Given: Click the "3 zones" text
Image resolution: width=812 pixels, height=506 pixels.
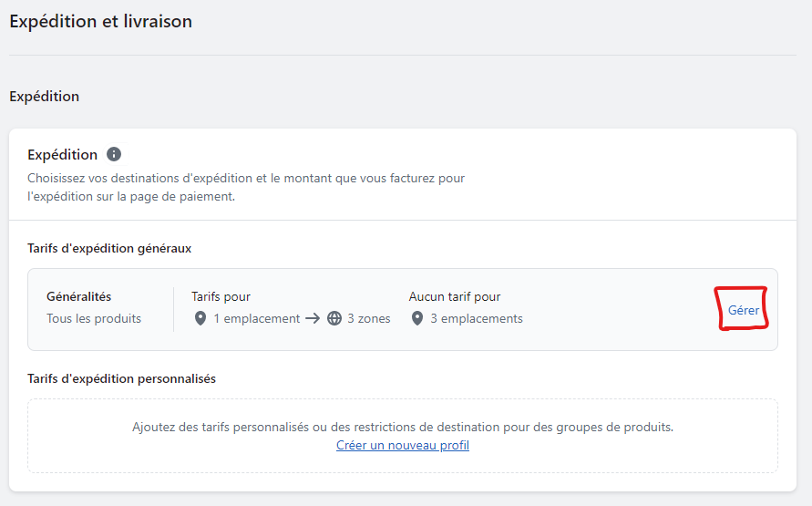Looking at the screenshot, I should tap(369, 318).
